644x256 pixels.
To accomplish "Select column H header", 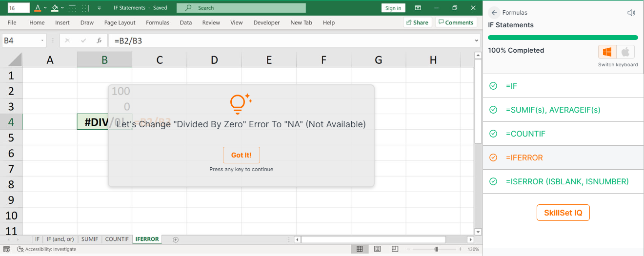I will [x=433, y=60].
